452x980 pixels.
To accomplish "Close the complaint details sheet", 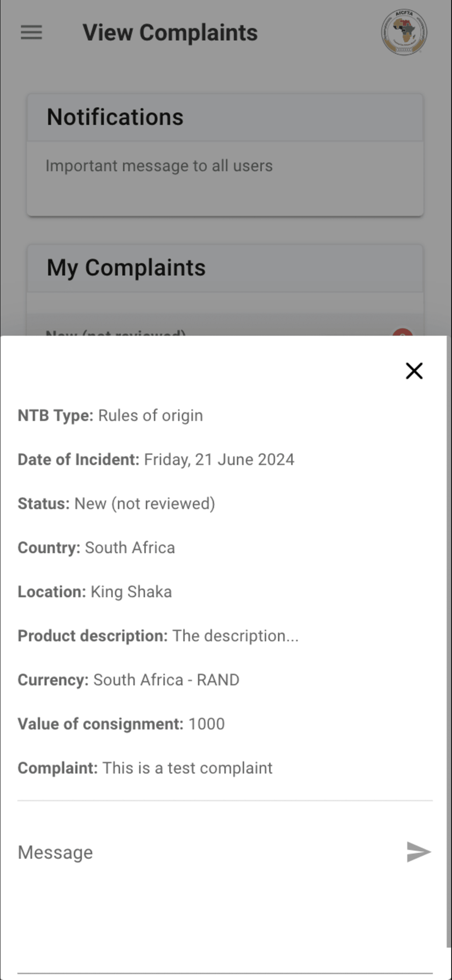I will click(x=414, y=371).
